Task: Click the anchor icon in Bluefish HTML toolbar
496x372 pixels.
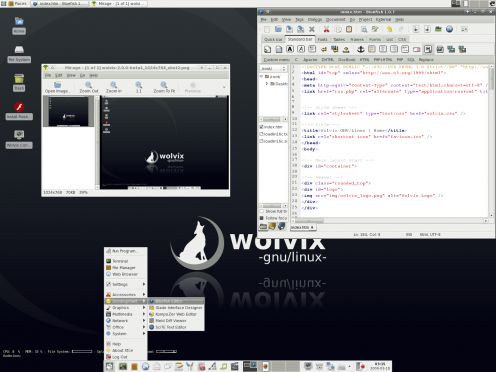Action: [x=360, y=49]
